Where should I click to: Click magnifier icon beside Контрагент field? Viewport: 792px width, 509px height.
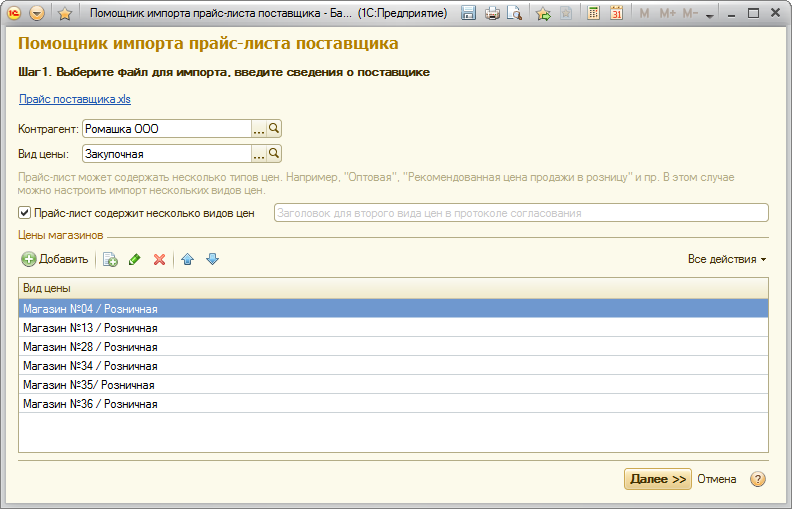(x=274, y=128)
